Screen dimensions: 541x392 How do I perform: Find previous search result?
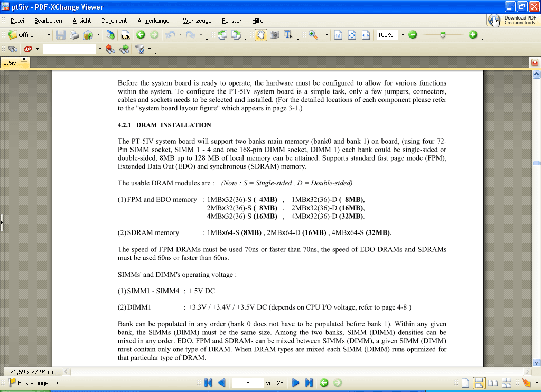[x=110, y=49]
